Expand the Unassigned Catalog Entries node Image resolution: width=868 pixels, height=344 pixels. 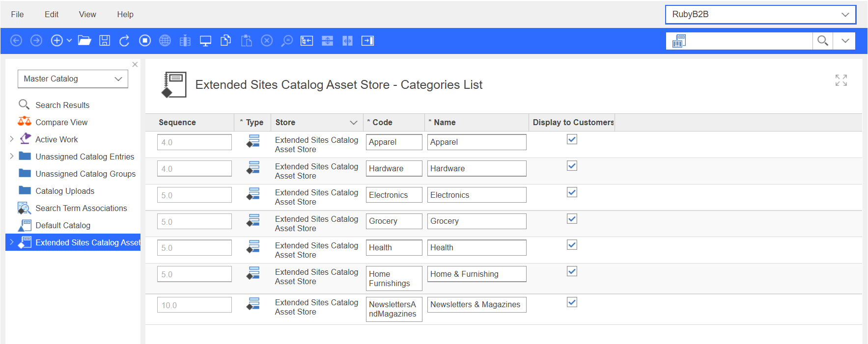12,156
